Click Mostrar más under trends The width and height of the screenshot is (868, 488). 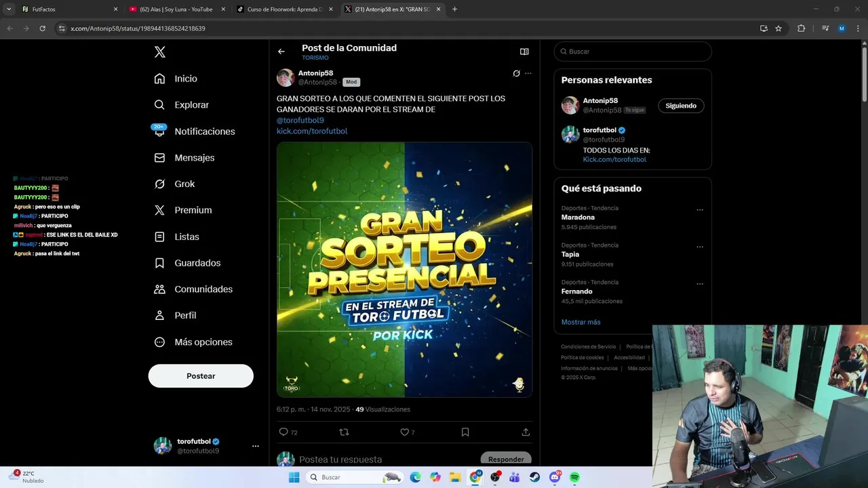(580, 322)
